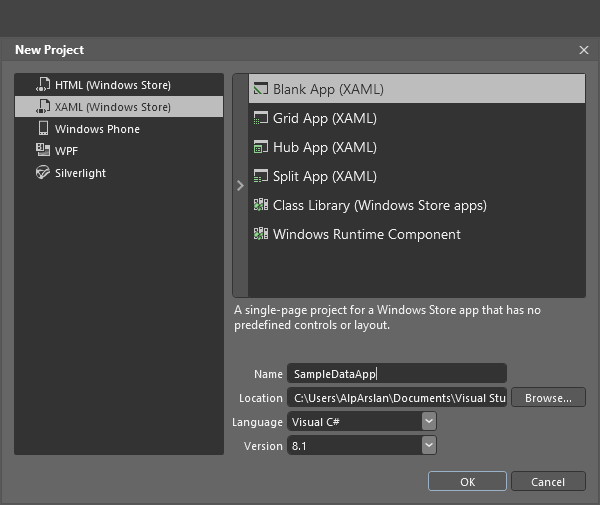Click the Windows Phone category icon
The height and width of the screenshot is (505, 600).
point(43,129)
